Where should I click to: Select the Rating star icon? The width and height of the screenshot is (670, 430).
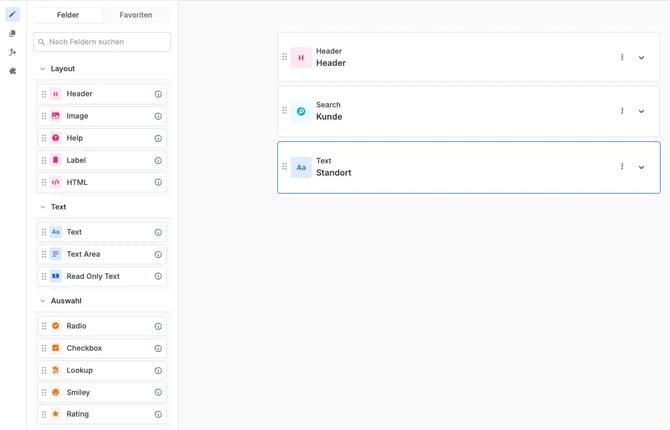pos(56,414)
